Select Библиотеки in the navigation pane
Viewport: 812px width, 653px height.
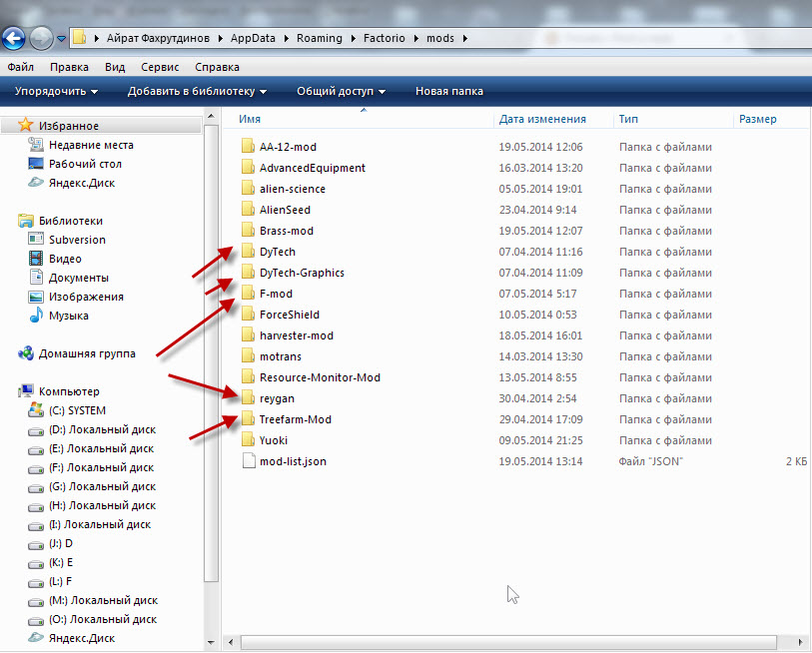point(71,221)
